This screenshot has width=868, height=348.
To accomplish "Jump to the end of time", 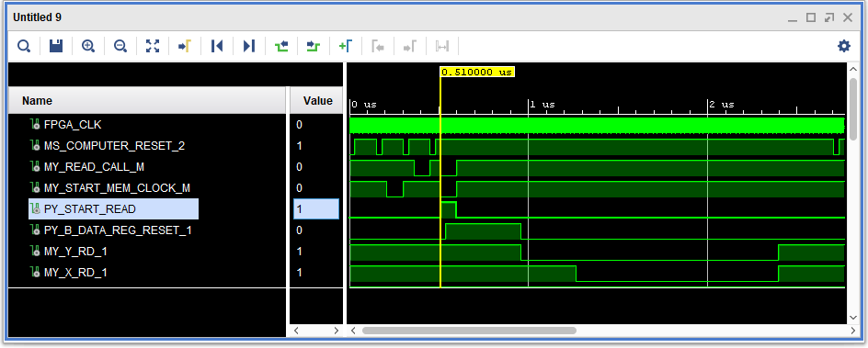I will [249, 46].
